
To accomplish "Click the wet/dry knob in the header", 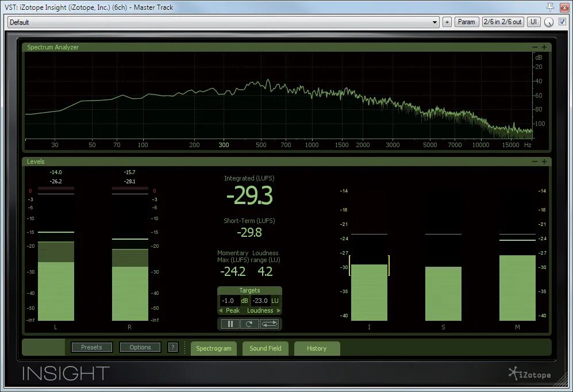I will [549, 22].
